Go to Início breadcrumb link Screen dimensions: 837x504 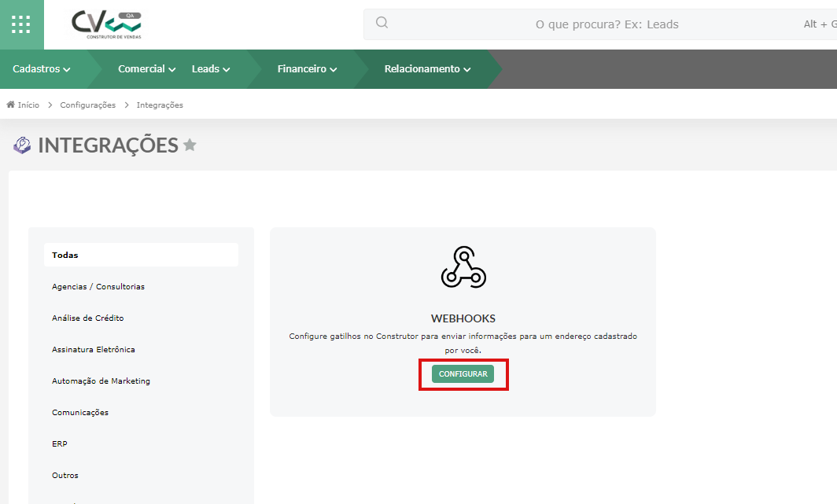pos(28,105)
